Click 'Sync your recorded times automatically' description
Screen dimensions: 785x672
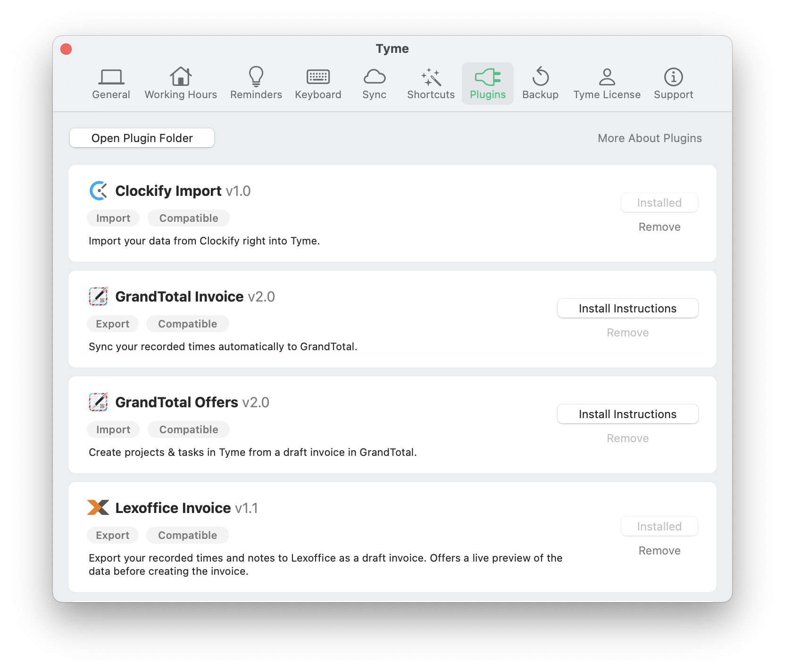pyautogui.click(x=223, y=346)
